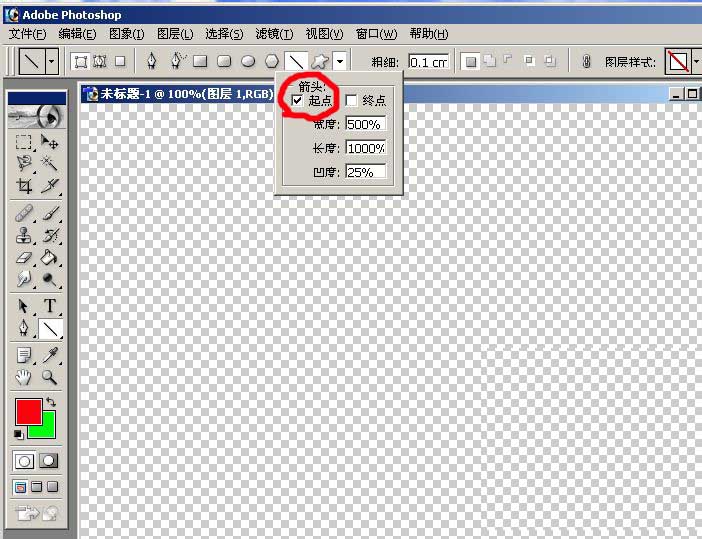The image size is (702, 539).
Task: Switch to Standard Screen mode
Action: (20, 487)
